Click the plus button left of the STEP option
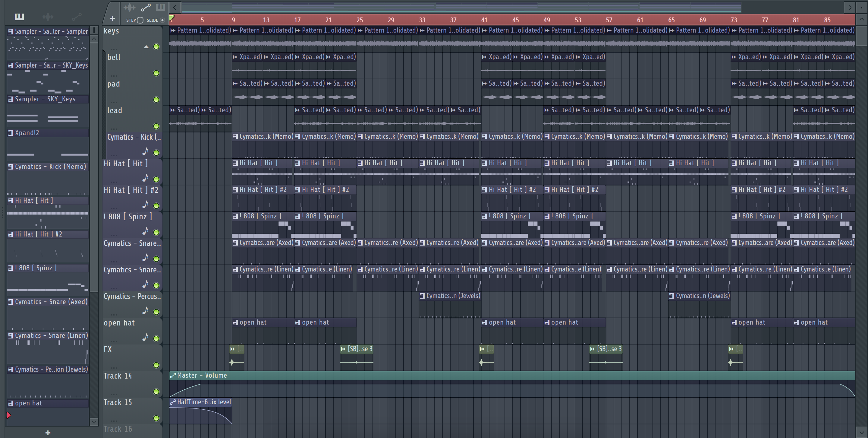The height and width of the screenshot is (438, 868). [112, 18]
